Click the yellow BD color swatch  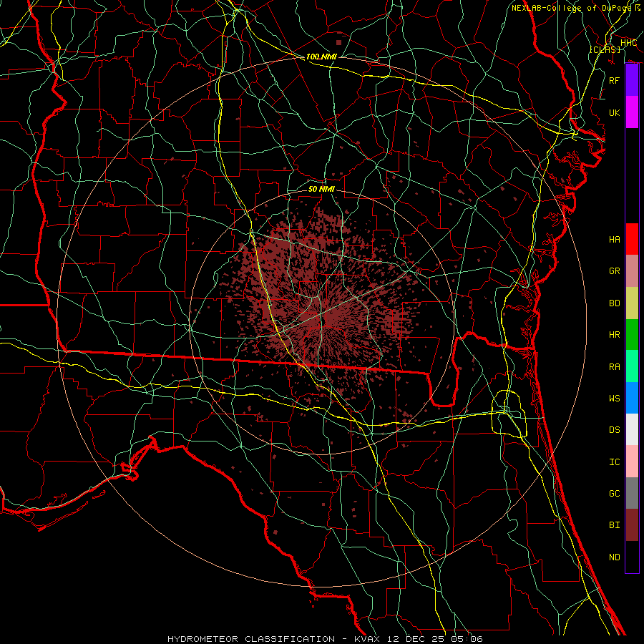(632, 303)
